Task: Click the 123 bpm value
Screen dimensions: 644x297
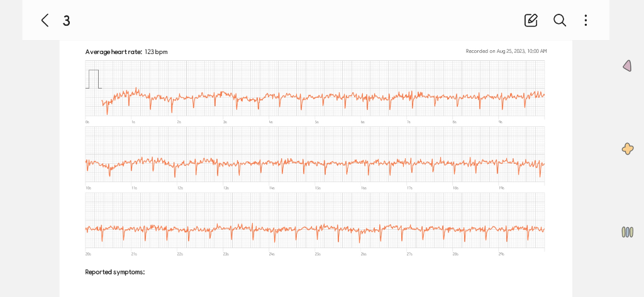Action: coord(156,51)
